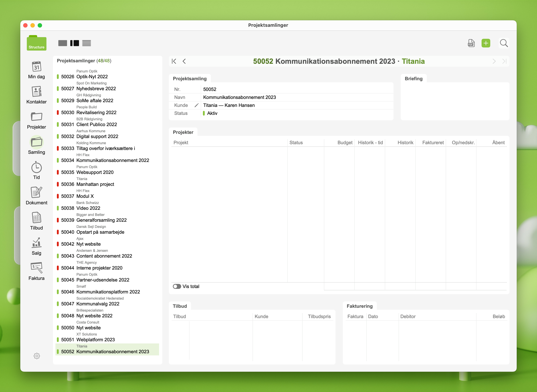The height and width of the screenshot is (392, 537).
Task: Click the search magnifier icon
Action: pos(503,43)
